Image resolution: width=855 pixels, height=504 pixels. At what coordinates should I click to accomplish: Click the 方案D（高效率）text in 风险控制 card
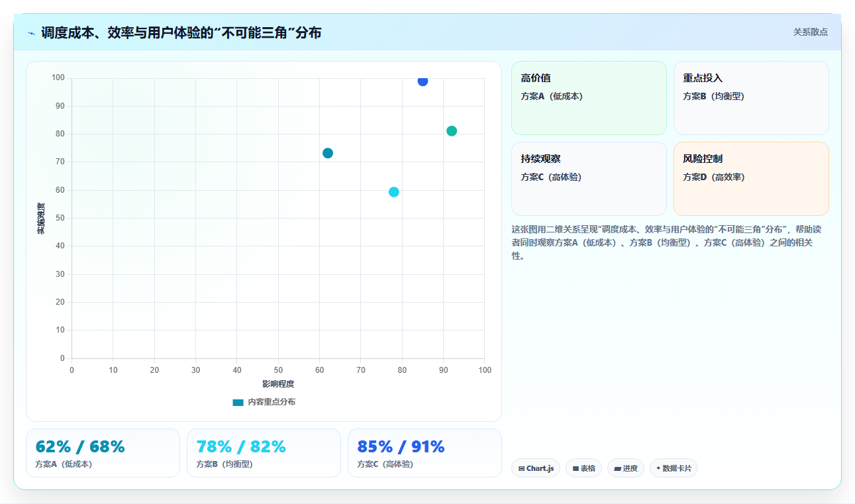714,177
